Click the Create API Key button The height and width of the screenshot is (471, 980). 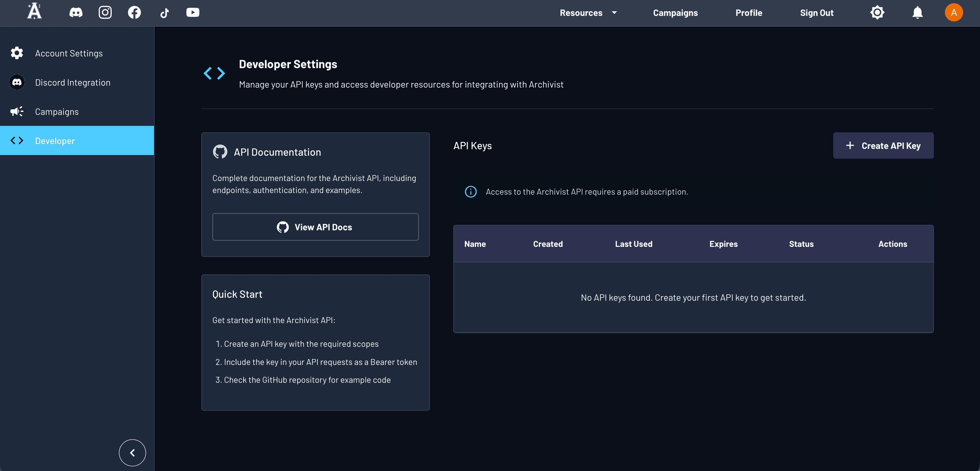pyautogui.click(x=883, y=146)
